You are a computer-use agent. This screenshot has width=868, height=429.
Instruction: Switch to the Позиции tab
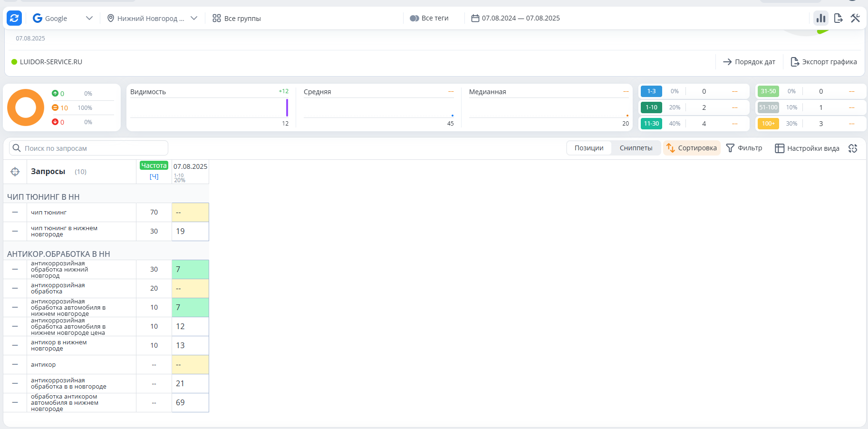pos(589,148)
